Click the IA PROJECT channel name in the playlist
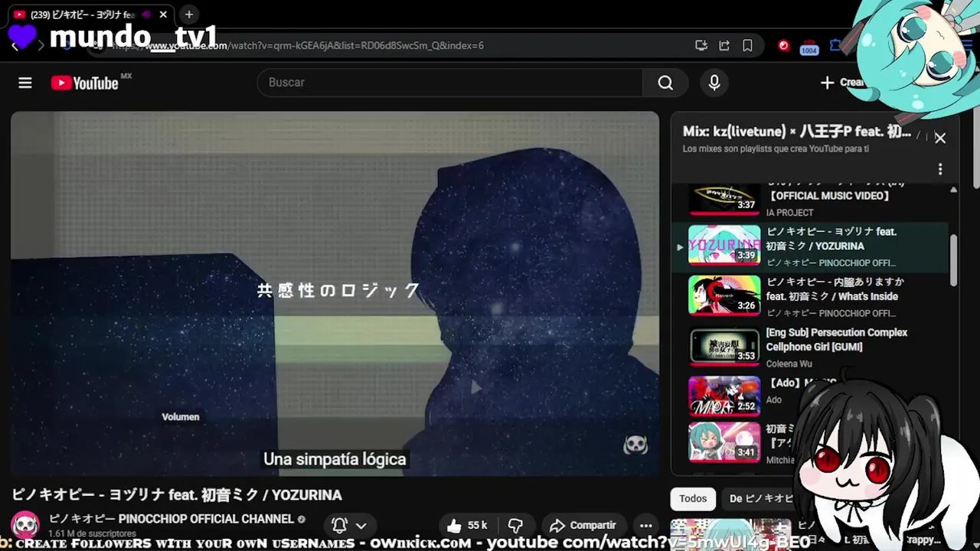 click(790, 212)
